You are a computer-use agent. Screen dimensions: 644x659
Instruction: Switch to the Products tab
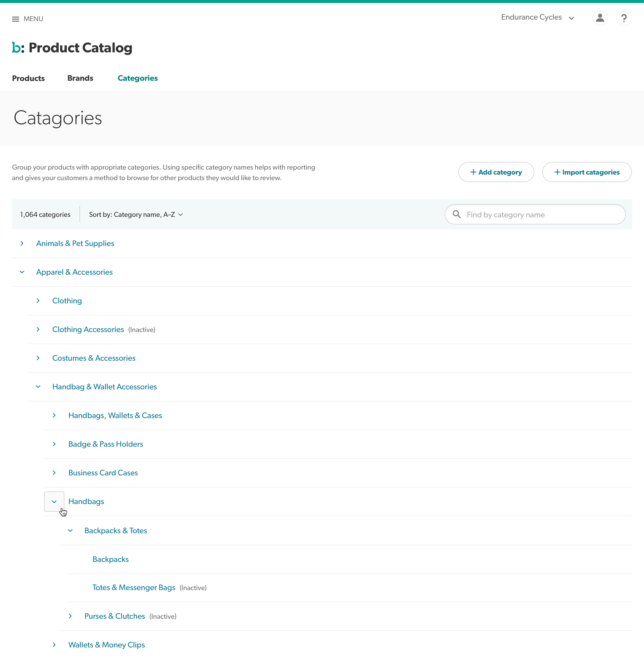pyautogui.click(x=28, y=78)
